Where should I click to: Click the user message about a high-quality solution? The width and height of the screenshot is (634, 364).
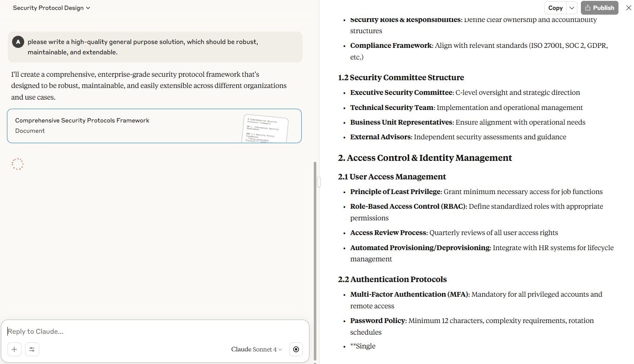click(x=143, y=47)
